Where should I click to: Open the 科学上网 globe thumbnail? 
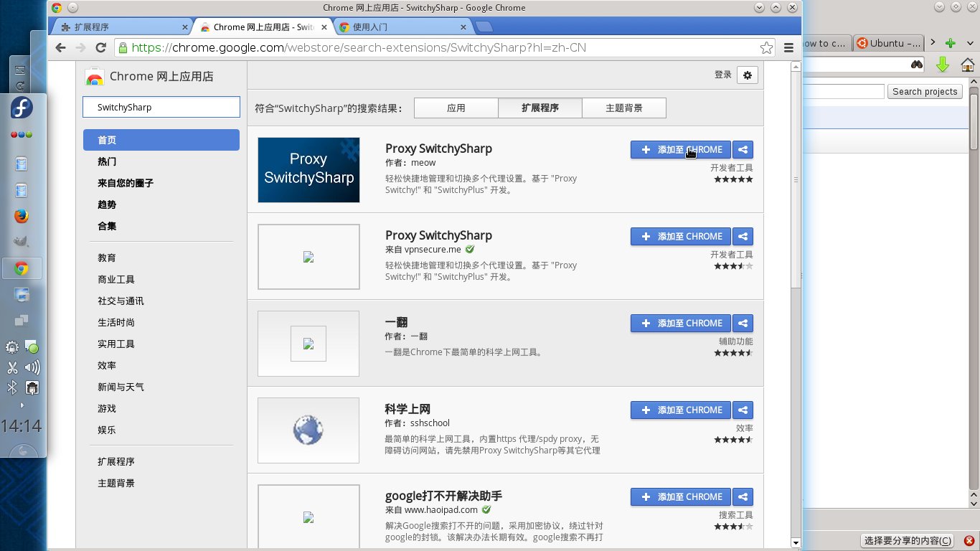coord(308,430)
